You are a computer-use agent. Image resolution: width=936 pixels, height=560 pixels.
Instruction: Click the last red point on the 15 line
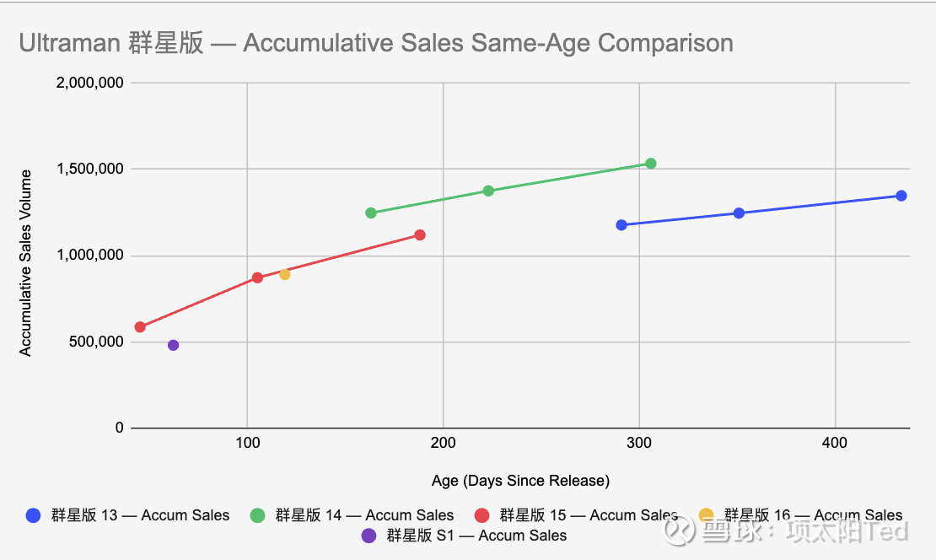coord(420,234)
